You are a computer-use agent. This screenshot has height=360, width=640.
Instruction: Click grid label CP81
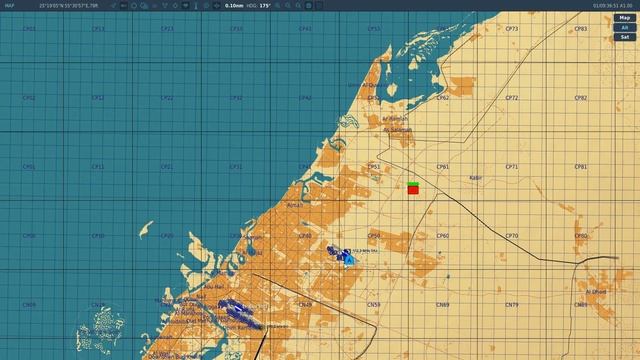pyautogui.click(x=580, y=167)
